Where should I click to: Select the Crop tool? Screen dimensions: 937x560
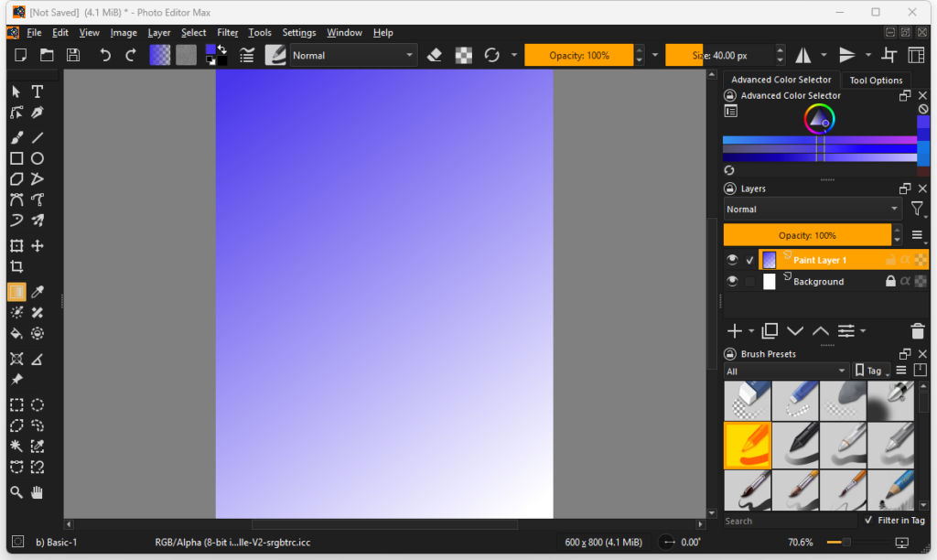coord(16,266)
